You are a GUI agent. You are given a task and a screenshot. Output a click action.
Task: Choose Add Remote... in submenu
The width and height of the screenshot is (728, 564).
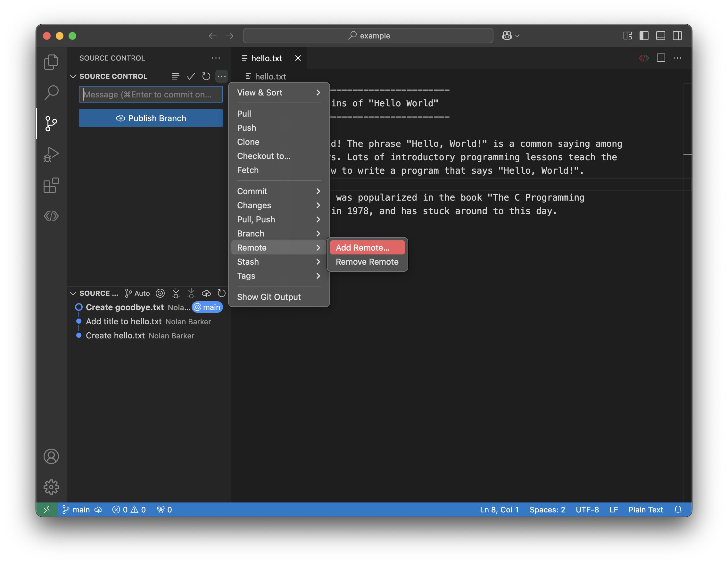(367, 248)
